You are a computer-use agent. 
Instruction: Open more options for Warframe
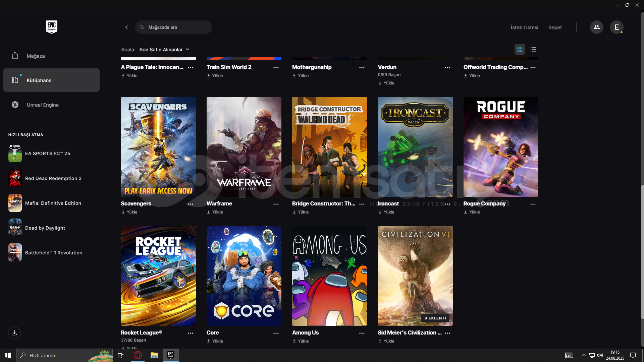click(276, 204)
